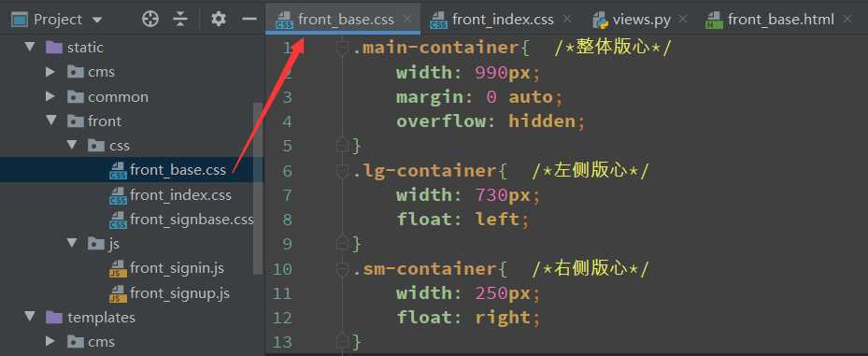This screenshot has width=868, height=356.
Task: Close the front_base.css tab
Action: (406, 20)
